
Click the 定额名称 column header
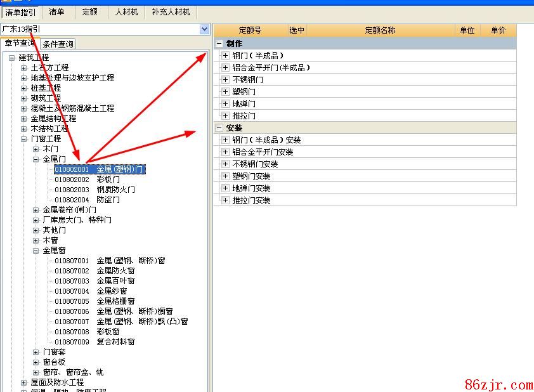coord(380,30)
